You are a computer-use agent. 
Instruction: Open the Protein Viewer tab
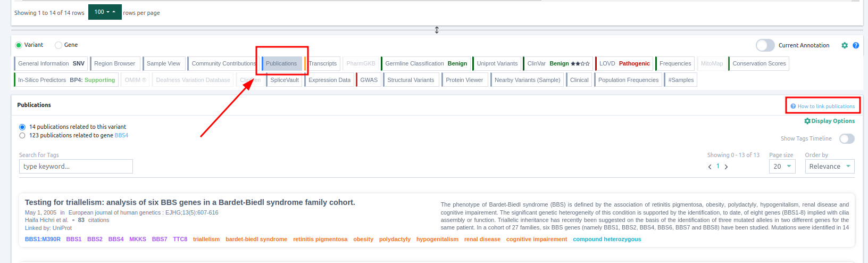[x=464, y=80]
